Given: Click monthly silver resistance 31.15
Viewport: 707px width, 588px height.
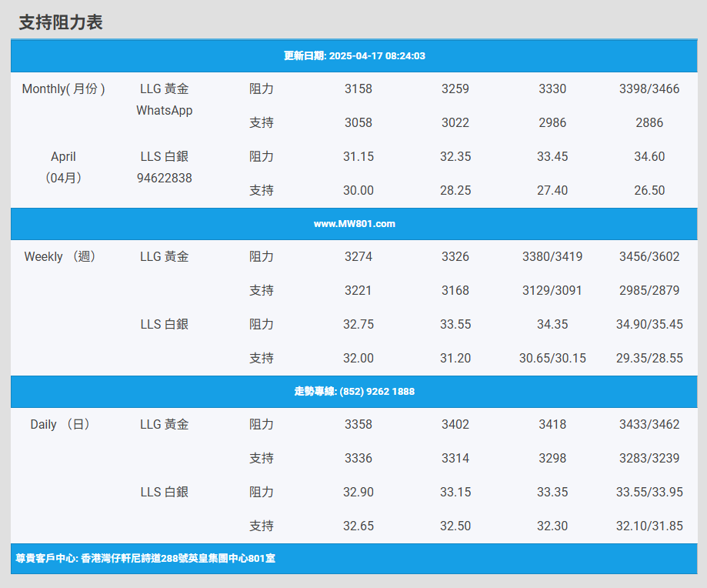Looking at the screenshot, I should (359, 156).
